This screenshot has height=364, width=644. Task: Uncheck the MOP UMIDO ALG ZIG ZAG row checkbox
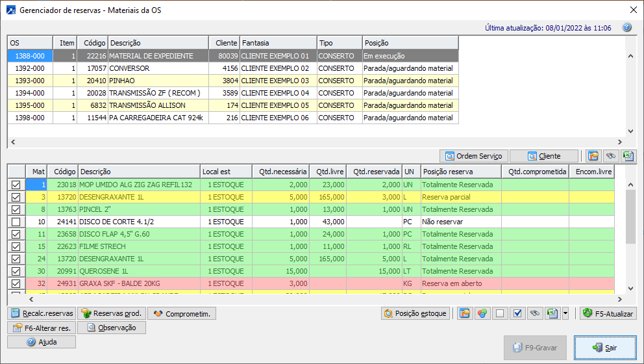(x=16, y=185)
